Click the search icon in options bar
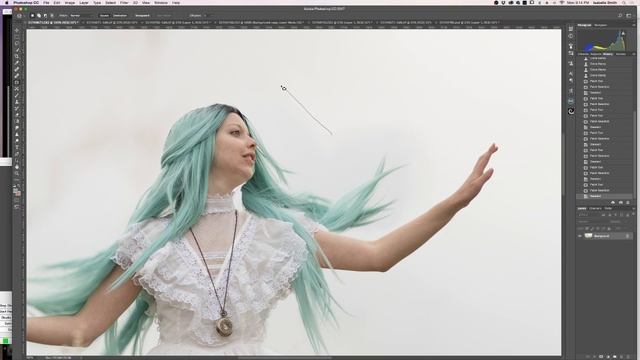Image resolution: width=640 pixels, height=360 pixels. pyautogui.click(x=620, y=16)
